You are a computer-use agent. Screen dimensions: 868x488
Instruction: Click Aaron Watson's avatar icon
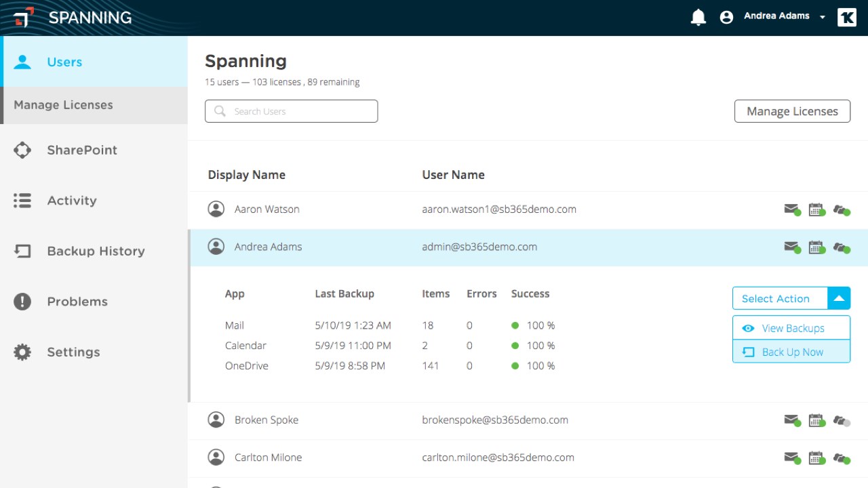[x=216, y=209]
